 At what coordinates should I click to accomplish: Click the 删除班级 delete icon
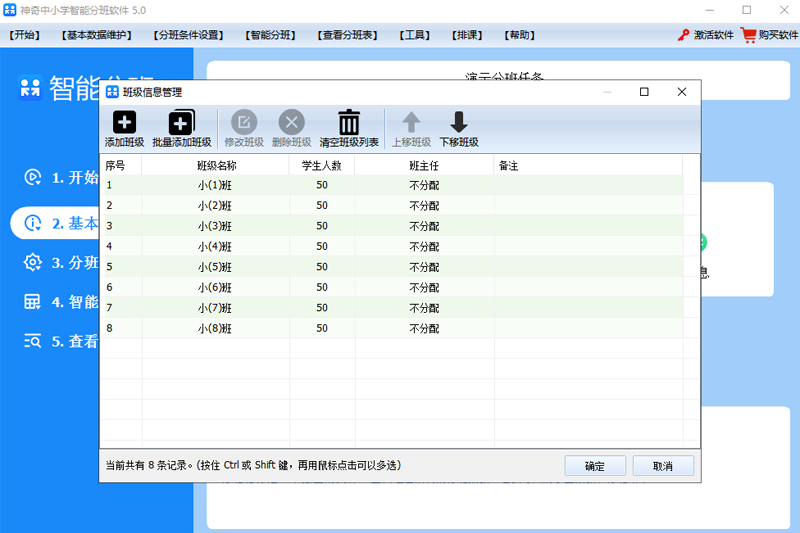(x=291, y=122)
